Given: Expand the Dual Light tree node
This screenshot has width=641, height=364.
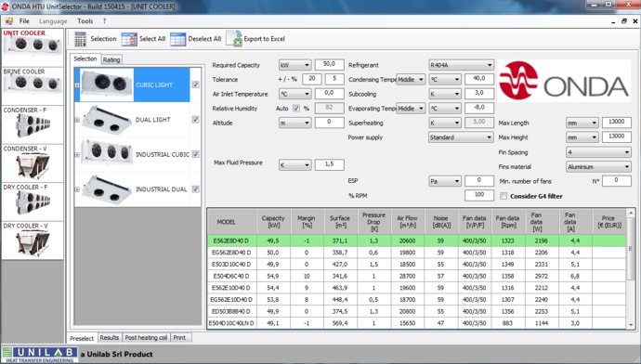Looking at the screenshot, I should click(x=77, y=120).
